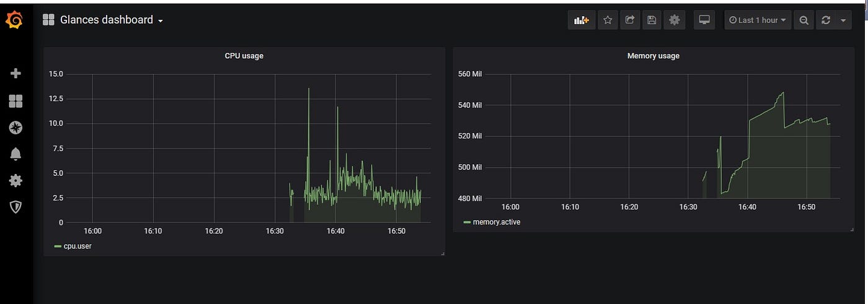868x304 pixels.
Task: Click the Add panel button
Action: coord(581,20)
